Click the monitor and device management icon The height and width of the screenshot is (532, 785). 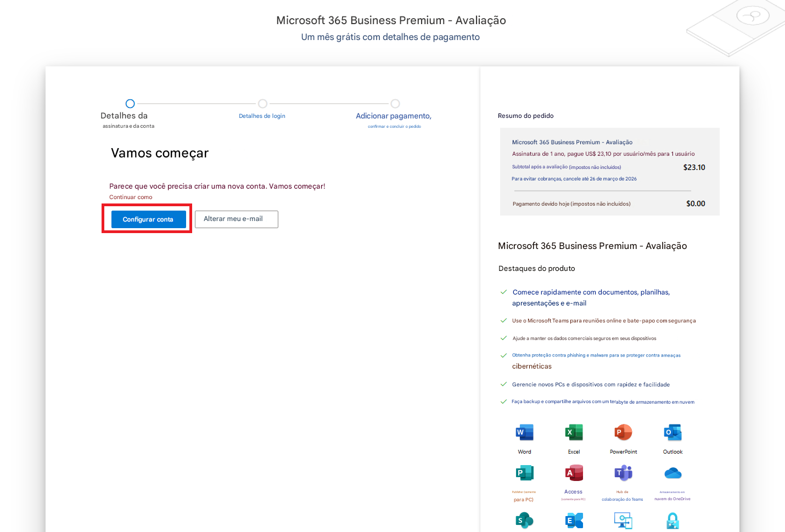[623, 520]
